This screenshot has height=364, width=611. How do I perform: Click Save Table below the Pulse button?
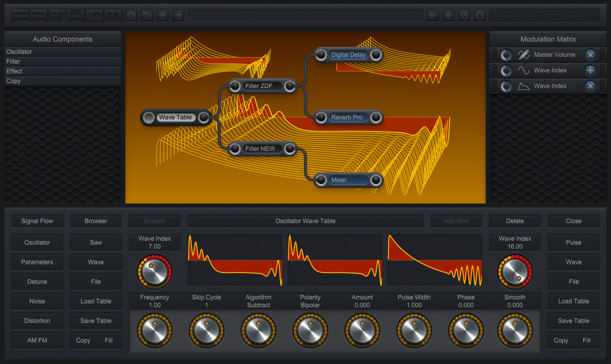click(x=574, y=321)
